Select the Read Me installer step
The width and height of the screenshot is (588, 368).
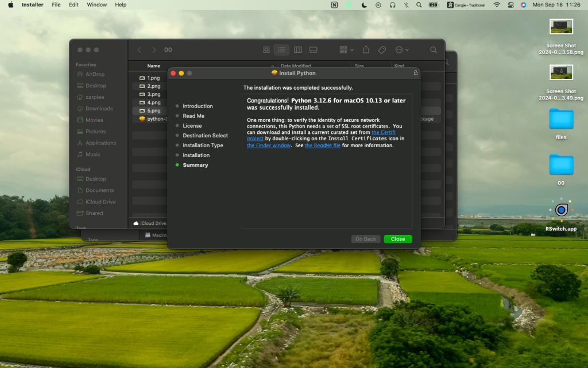click(x=194, y=116)
